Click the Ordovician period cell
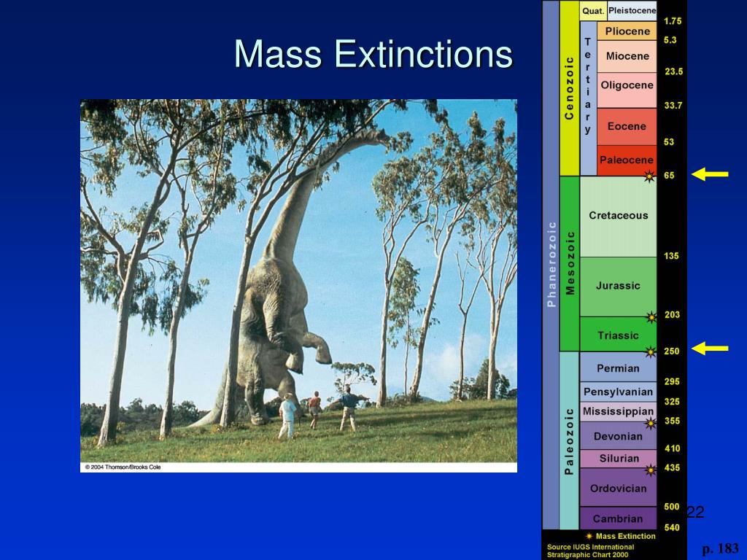Screen dimensions: 747x560 [619, 487]
